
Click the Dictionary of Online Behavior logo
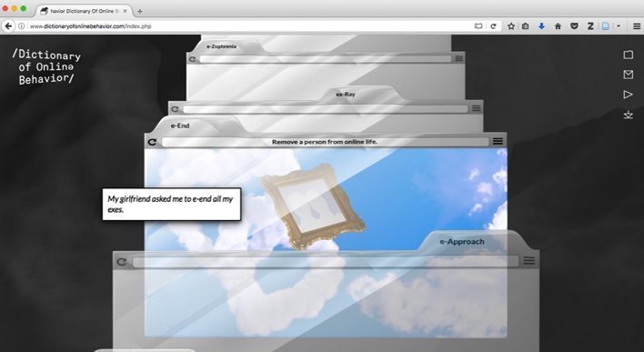(46, 66)
